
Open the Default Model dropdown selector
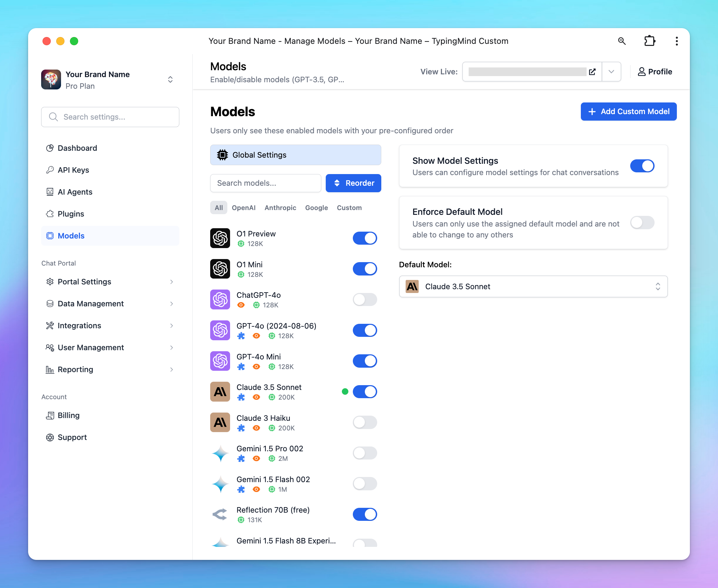[533, 286]
